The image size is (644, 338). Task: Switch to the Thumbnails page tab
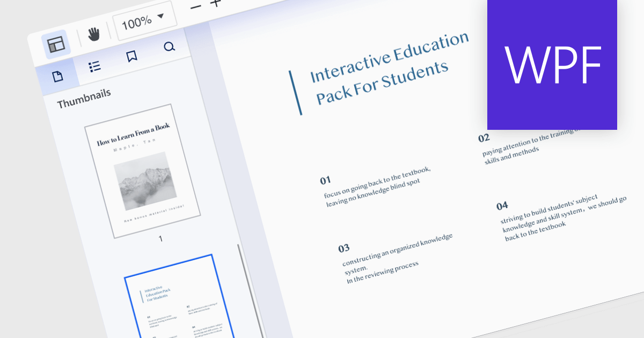click(x=57, y=76)
